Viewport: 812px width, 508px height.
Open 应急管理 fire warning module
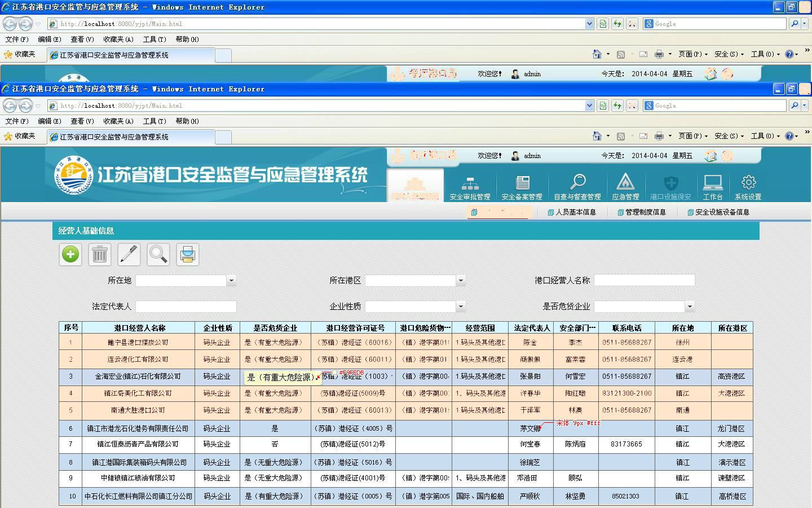click(x=625, y=187)
